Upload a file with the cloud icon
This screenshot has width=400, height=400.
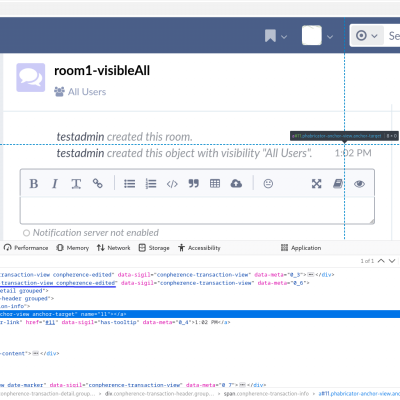pos(236,184)
